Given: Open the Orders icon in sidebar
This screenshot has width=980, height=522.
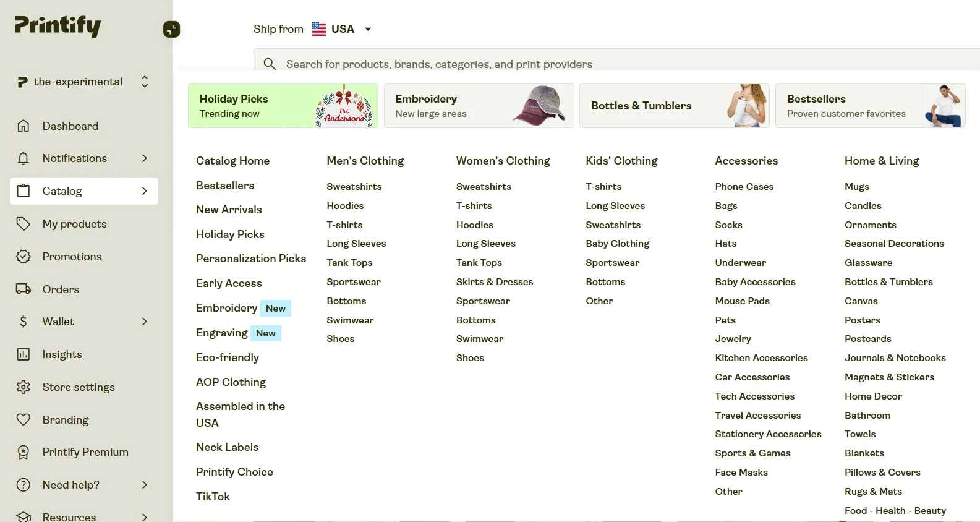Looking at the screenshot, I should 23,289.
